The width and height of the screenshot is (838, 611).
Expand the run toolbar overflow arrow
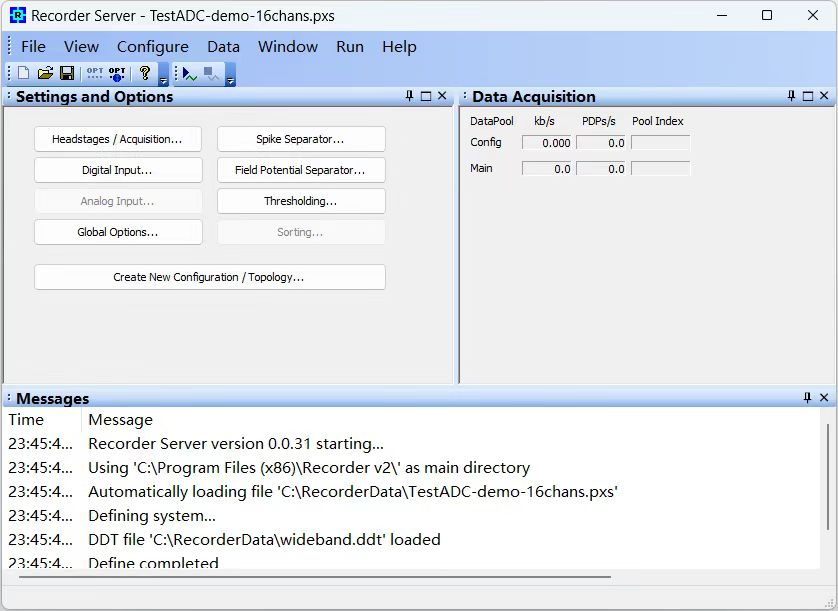coord(230,74)
